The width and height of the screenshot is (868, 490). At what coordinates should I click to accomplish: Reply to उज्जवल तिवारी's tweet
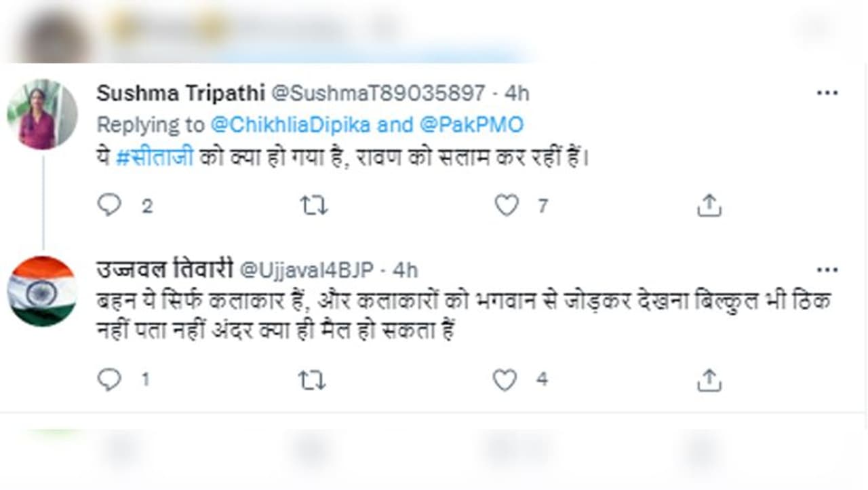click(109, 380)
